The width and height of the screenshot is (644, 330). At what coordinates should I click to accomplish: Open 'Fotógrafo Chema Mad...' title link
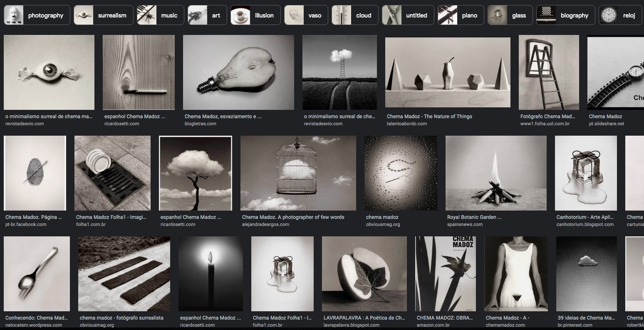click(x=547, y=117)
